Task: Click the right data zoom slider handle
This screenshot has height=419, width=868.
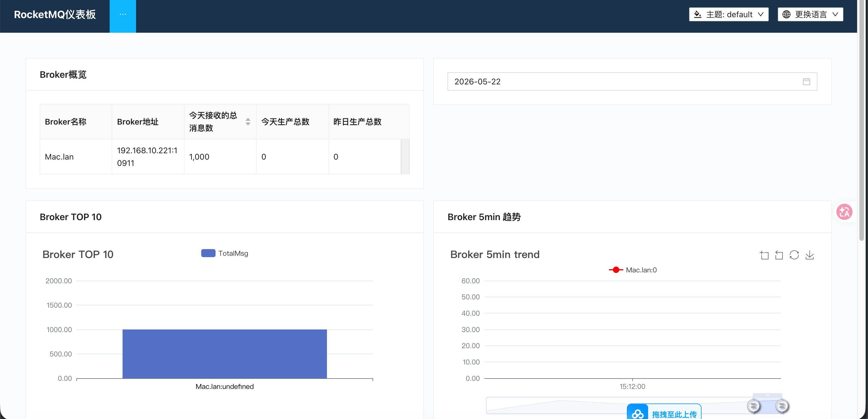Action: pos(782,406)
